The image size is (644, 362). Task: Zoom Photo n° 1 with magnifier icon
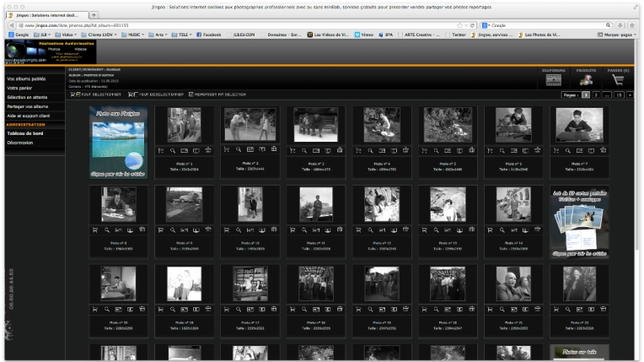coord(173,151)
